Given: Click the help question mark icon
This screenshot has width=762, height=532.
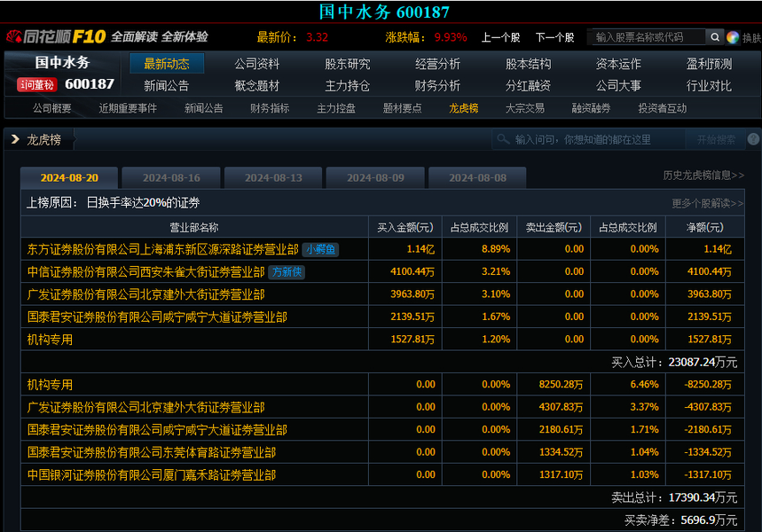Looking at the screenshot, I should coord(753,139).
